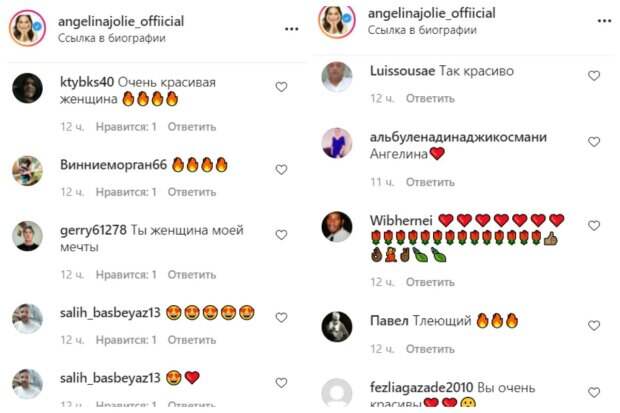Like the comment by ktybks40

click(281, 87)
